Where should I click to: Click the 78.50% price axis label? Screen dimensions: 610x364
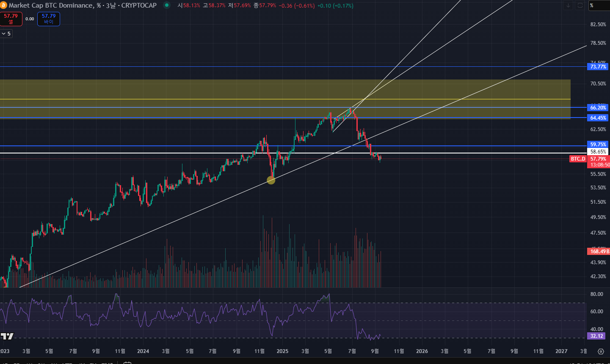click(x=598, y=43)
